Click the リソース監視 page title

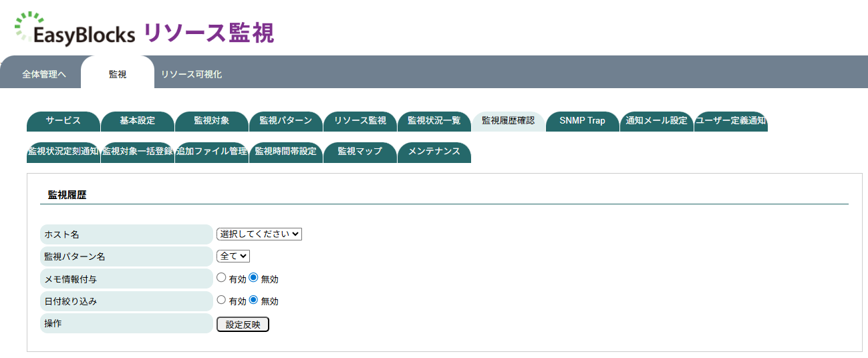point(208,33)
